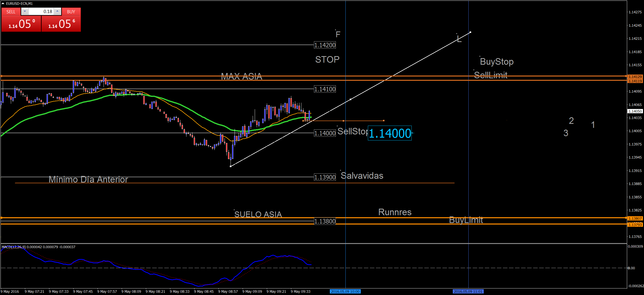Click the BUY button
The image size is (644, 295).
coord(71,12)
